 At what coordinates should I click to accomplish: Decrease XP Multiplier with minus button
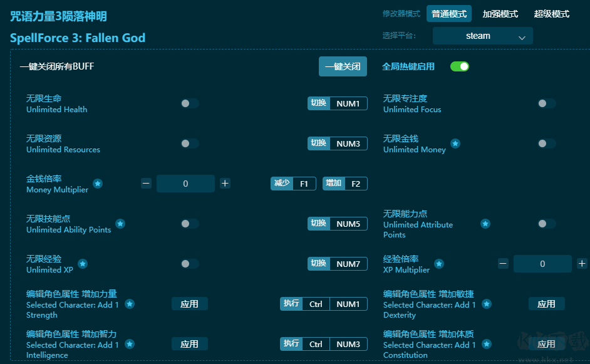coord(503,264)
